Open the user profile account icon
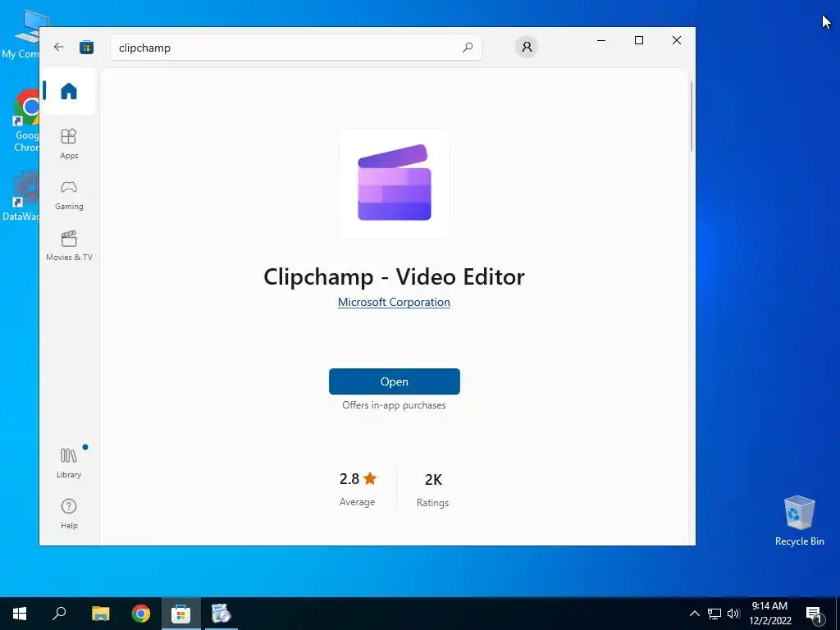The image size is (840, 630). click(527, 47)
